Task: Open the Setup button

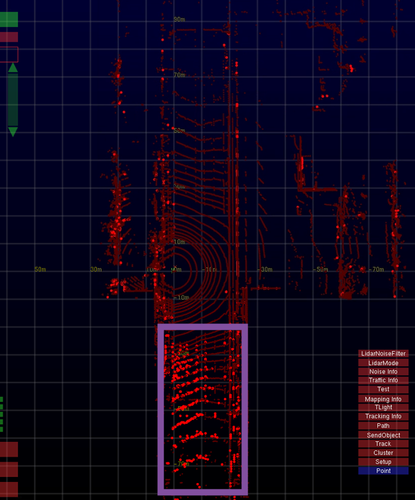Action: coord(383,462)
